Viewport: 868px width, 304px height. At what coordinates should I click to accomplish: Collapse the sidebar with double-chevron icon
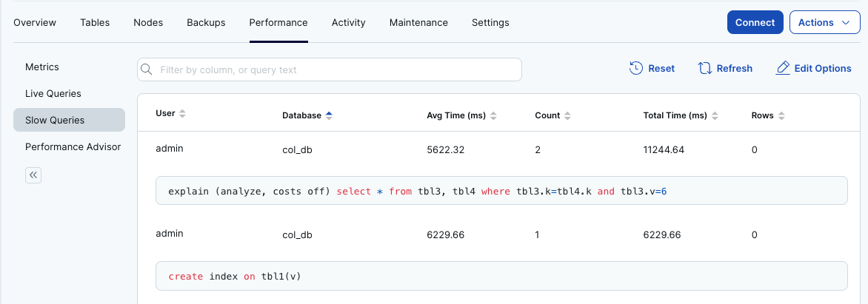coord(33,175)
